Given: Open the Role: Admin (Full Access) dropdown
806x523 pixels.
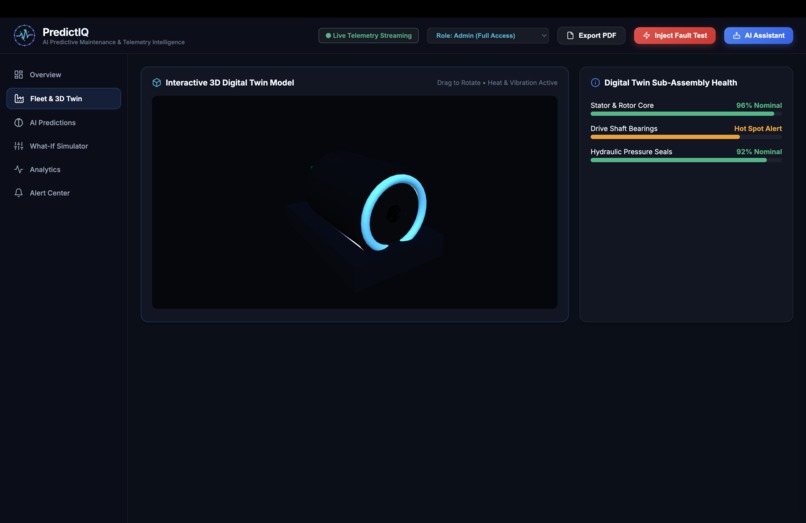Looking at the screenshot, I should (x=488, y=35).
